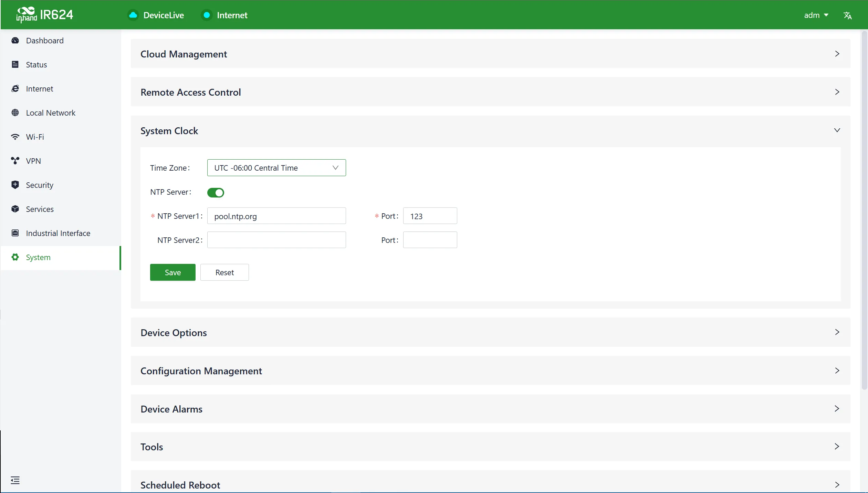Click the Internet status indicator icon

(207, 15)
